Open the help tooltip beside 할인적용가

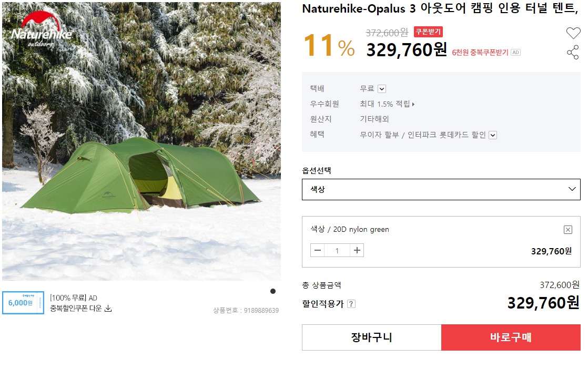pyautogui.click(x=351, y=303)
